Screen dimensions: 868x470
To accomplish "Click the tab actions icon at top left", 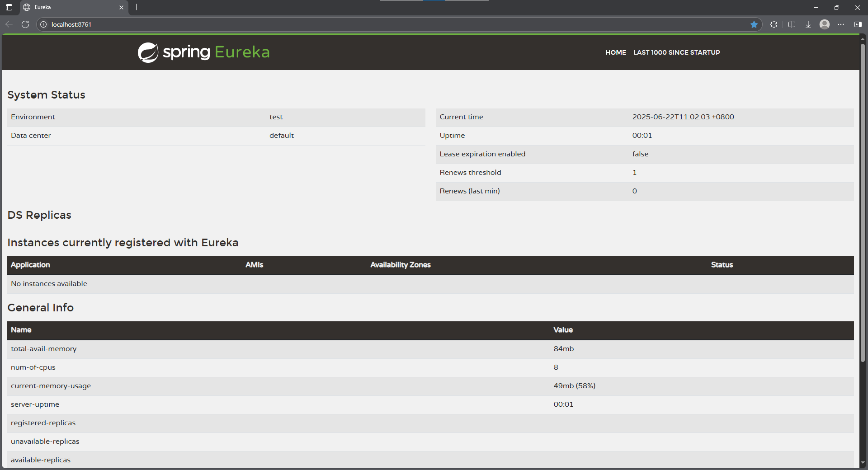I will (9, 7).
